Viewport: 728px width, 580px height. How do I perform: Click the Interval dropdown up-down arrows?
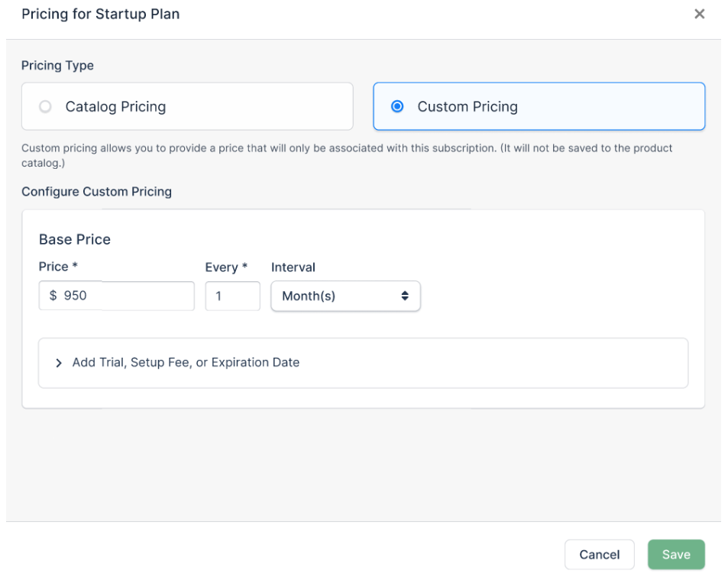405,296
